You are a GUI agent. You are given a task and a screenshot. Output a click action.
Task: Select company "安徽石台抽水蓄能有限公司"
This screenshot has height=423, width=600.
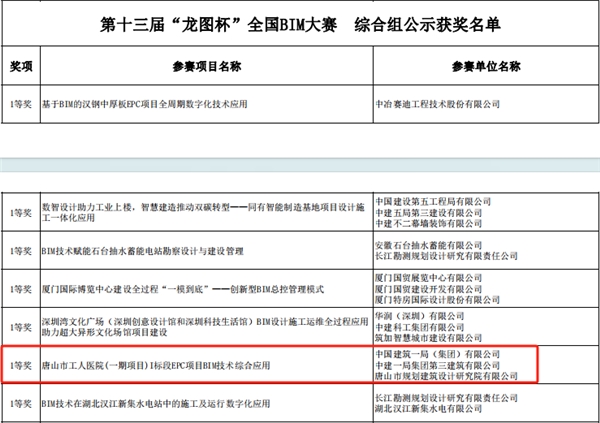428,245
